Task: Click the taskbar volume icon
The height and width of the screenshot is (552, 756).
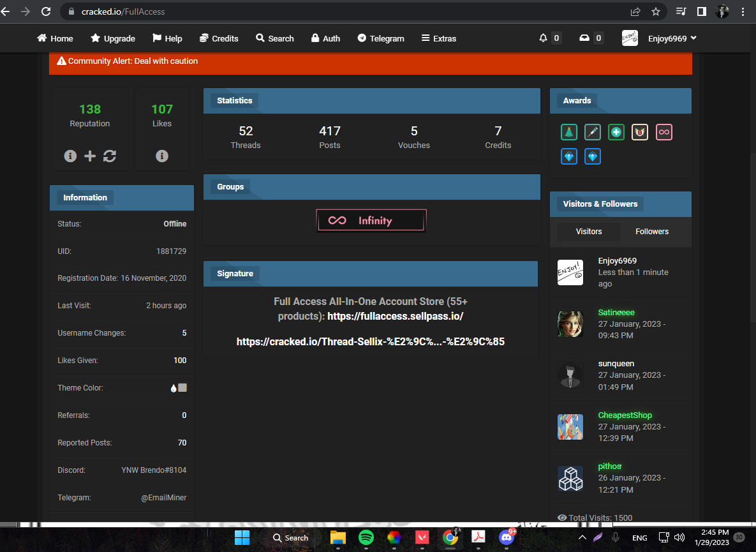Action: (x=680, y=537)
